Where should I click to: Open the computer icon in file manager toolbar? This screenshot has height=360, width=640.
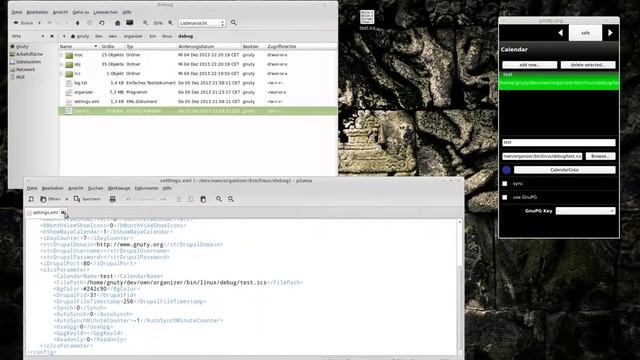pos(130,23)
